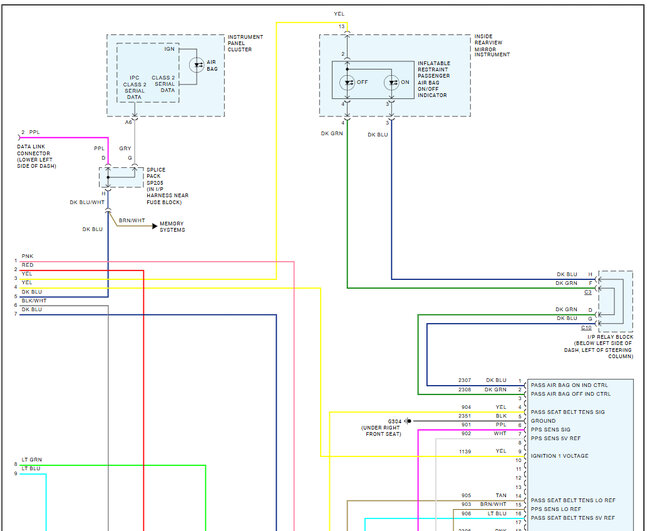Click circuit number 2351

tap(465, 416)
